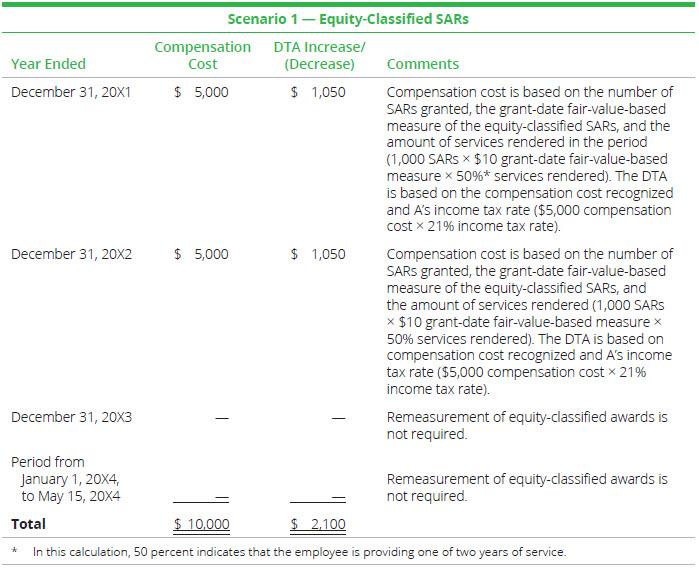Select the Total row label
This screenshot has width=699, height=568.
click(x=28, y=523)
